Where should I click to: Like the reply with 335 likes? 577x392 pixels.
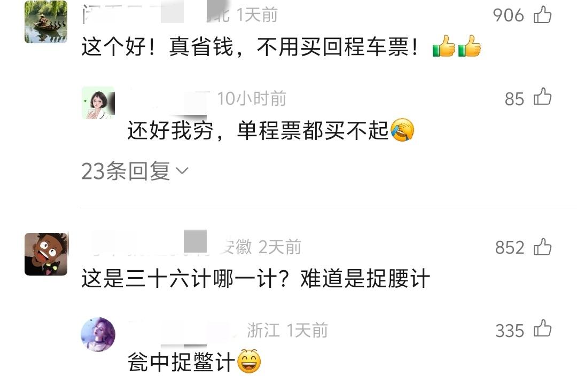tap(542, 328)
